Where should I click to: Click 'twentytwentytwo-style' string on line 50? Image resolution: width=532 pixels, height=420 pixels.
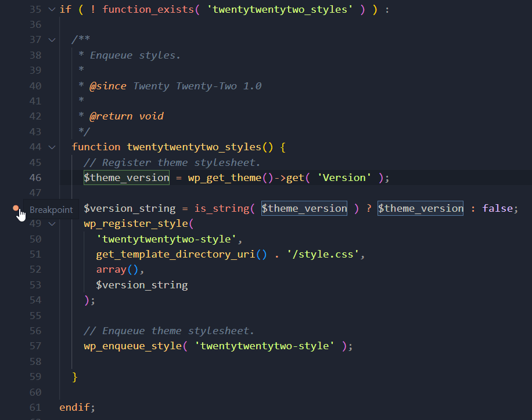coord(166,239)
